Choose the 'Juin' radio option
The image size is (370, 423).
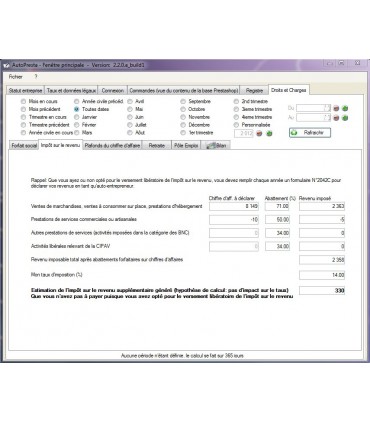130,117
